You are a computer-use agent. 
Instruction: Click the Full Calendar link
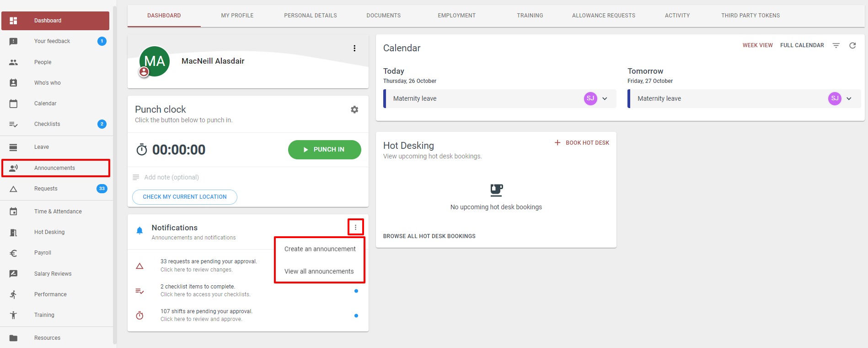[x=802, y=45]
